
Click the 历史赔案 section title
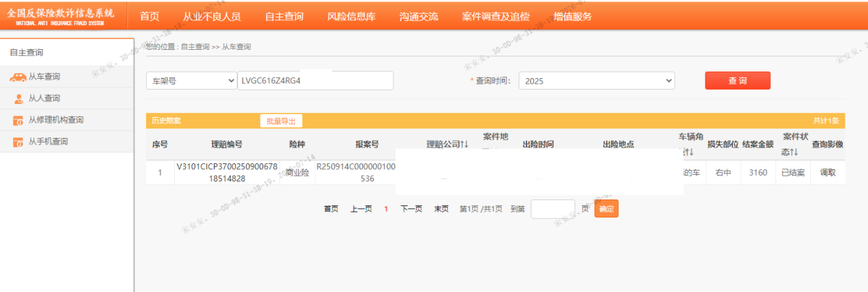tap(166, 121)
